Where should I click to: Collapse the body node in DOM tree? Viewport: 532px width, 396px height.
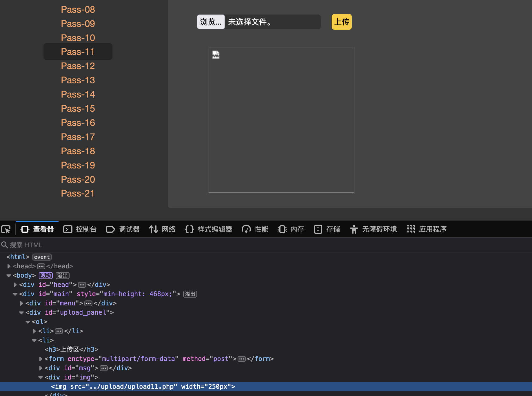[x=9, y=276]
